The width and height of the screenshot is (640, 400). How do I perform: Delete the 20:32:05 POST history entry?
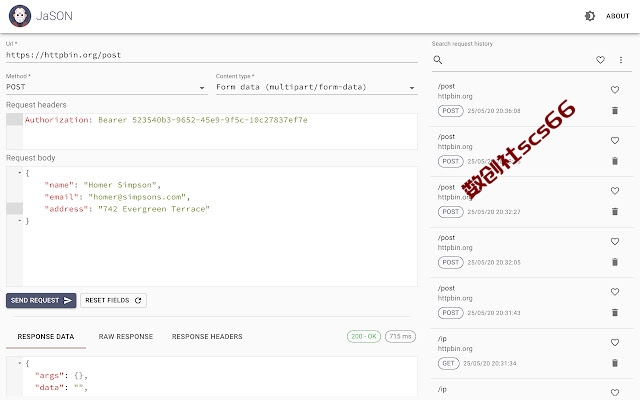pyautogui.click(x=615, y=262)
